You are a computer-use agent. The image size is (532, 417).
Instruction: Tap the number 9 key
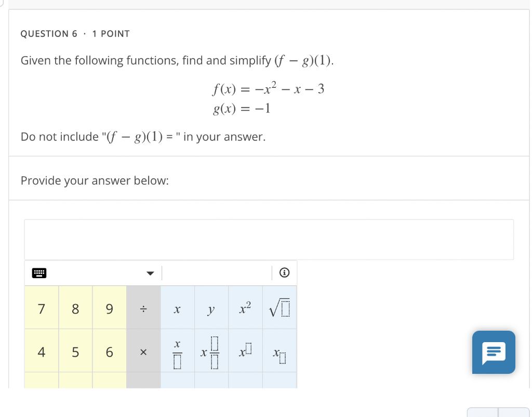(x=109, y=308)
